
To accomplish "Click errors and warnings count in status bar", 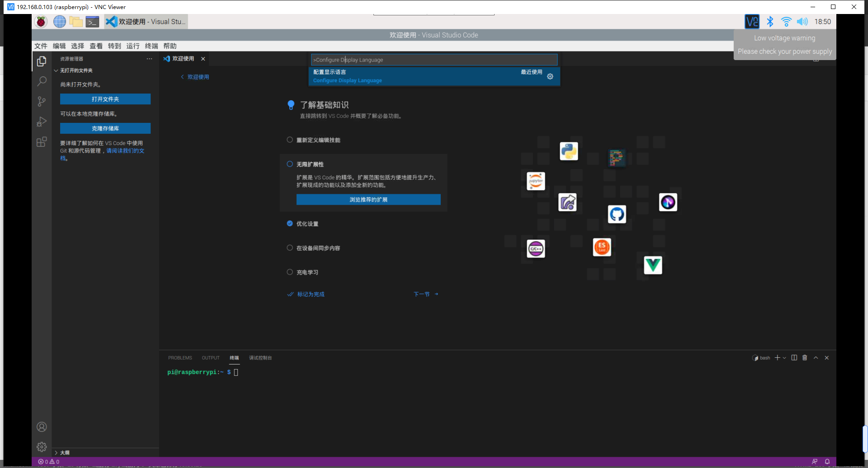I will click(49, 462).
